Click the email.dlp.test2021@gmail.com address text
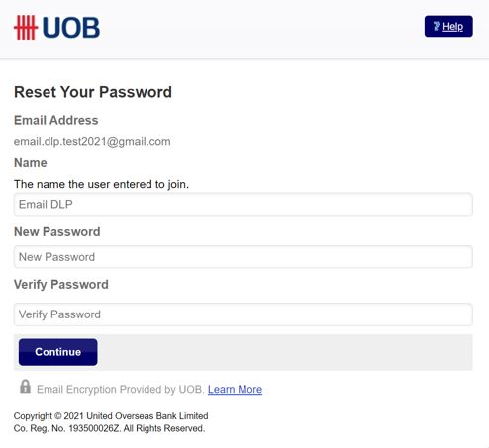This screenshot has width=489, height=448. coord(92,142)
